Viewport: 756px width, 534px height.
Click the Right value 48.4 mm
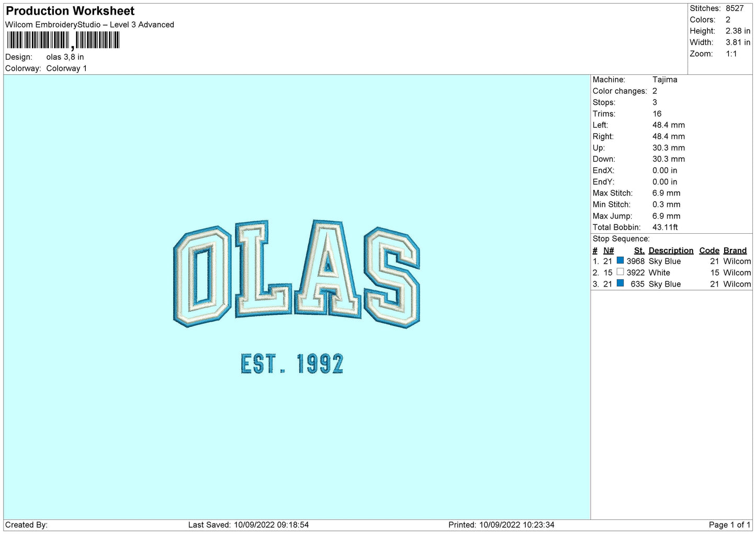(668, 137)
